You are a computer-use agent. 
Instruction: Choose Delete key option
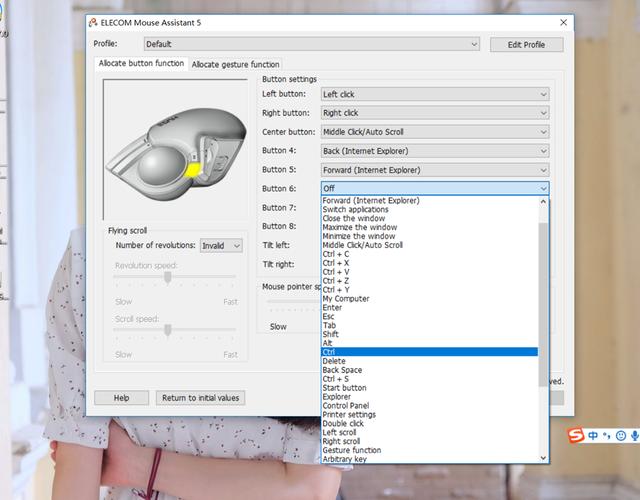point(430,361)
